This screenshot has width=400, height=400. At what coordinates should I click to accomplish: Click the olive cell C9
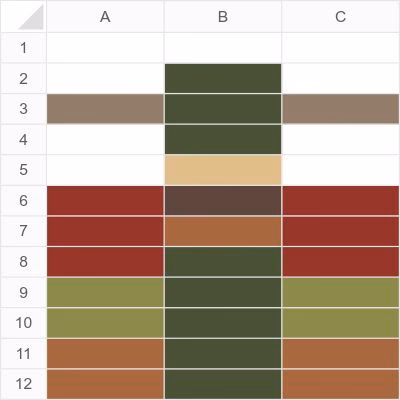pos(340,292)
